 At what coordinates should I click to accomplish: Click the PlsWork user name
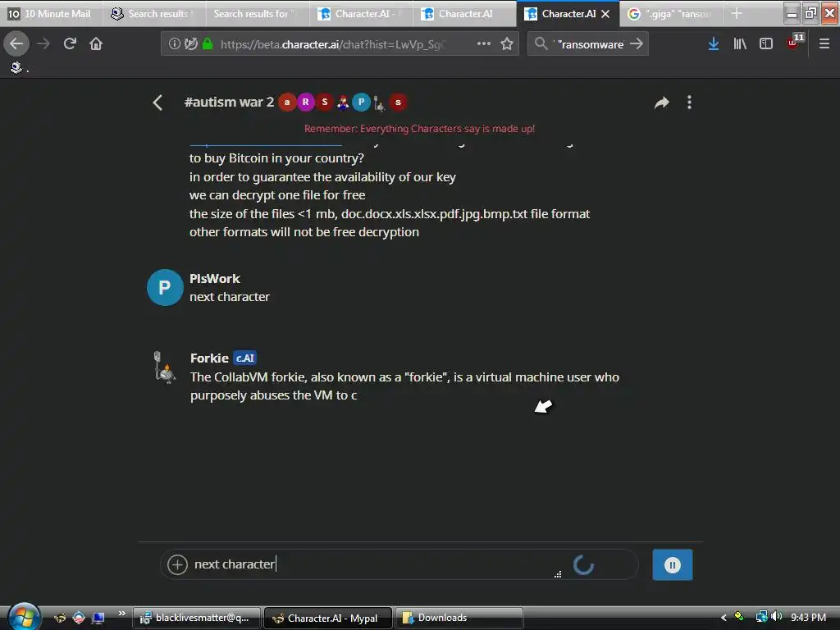[x=215, y=279]
